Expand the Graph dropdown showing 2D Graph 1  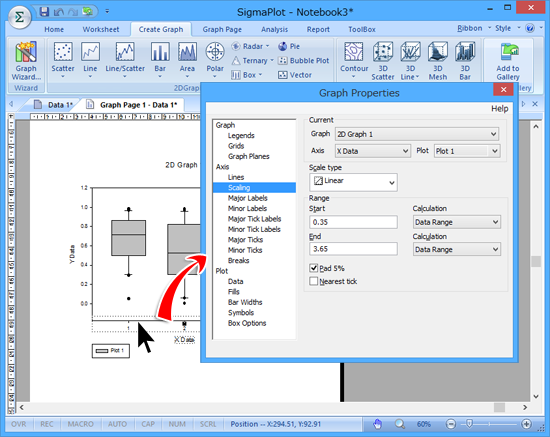tap(417, 134)
